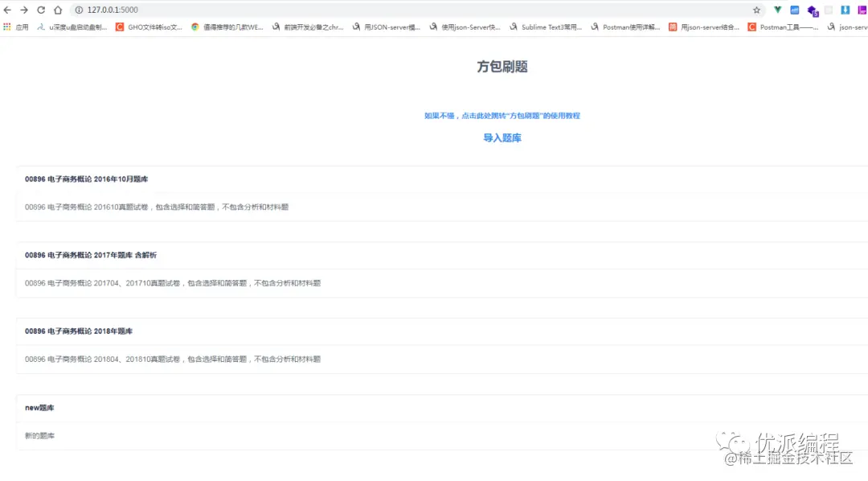
Task: Reload the current page
Action: (42, 10)
